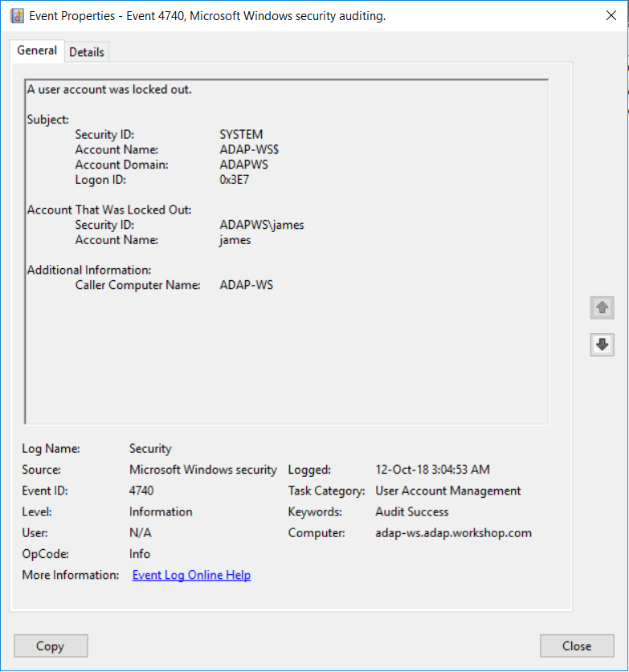Screen dimensions: 629x672
Task: Show next event with down arrow
Action: point(602,344)
